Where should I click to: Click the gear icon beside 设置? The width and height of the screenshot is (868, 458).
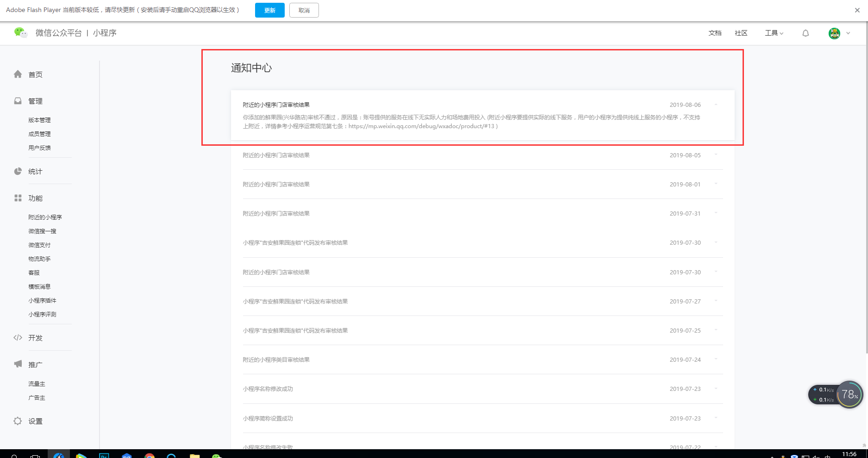point(18,421)
